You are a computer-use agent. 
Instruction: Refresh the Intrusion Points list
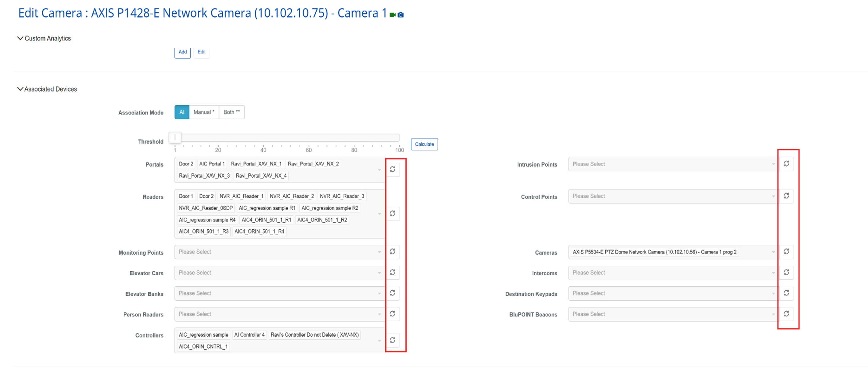(786, 164)
